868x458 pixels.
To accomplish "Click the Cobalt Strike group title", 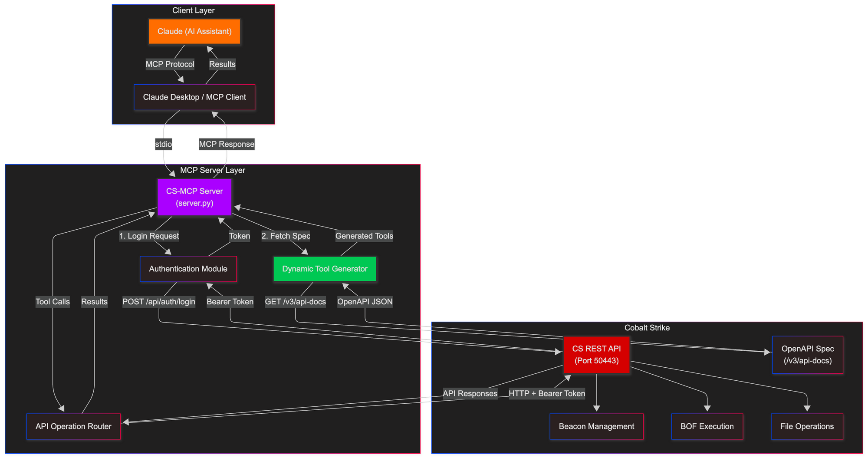I will tap(647, 328).
